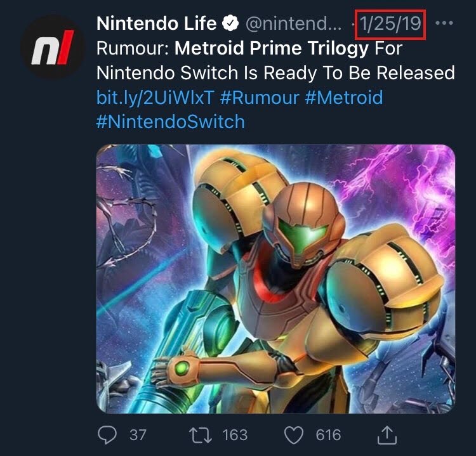Open the Samus artwork image
Image resolution: width=476 pixels, height=456 pixels.
275,279
